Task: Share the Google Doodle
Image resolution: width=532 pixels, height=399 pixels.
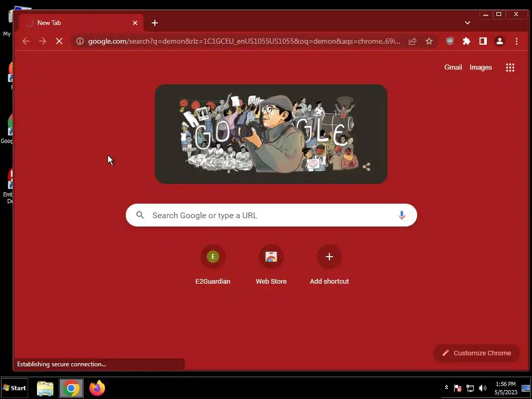Action: tap(366, 167)
